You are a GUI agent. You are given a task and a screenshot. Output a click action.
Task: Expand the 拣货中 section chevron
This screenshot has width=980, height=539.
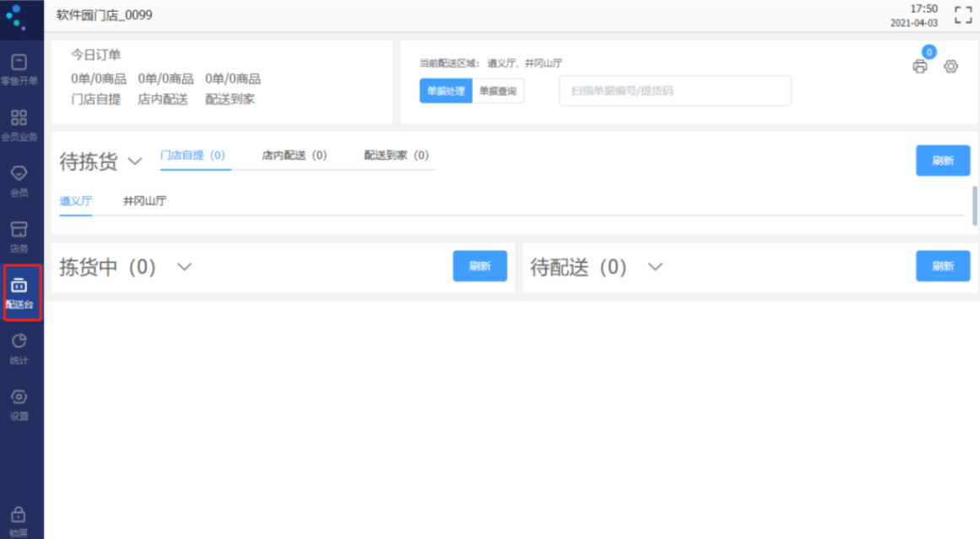pyautogui.click(x=184, y=267)
